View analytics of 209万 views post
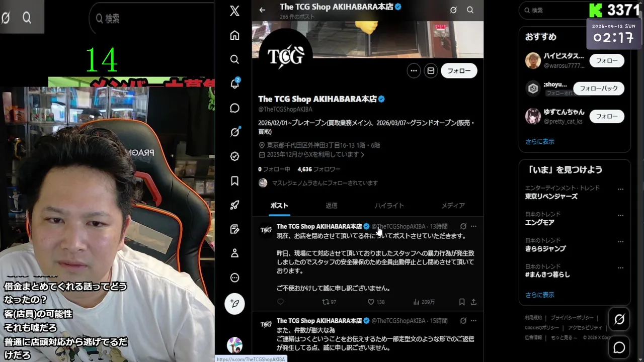 click(x=424, y=302)
